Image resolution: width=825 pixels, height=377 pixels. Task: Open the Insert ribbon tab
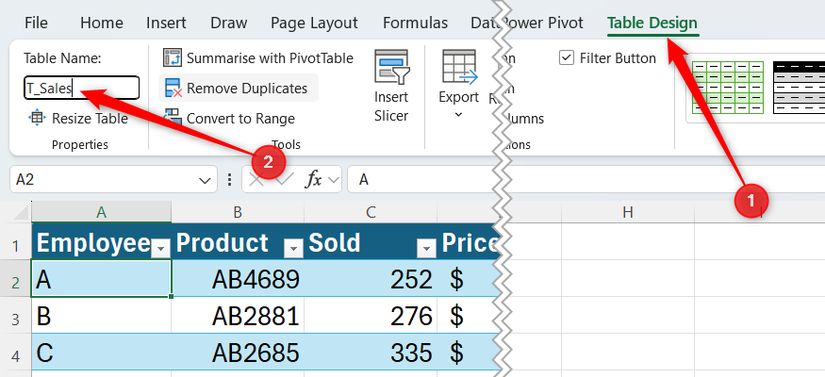click(x=166, y=23)
